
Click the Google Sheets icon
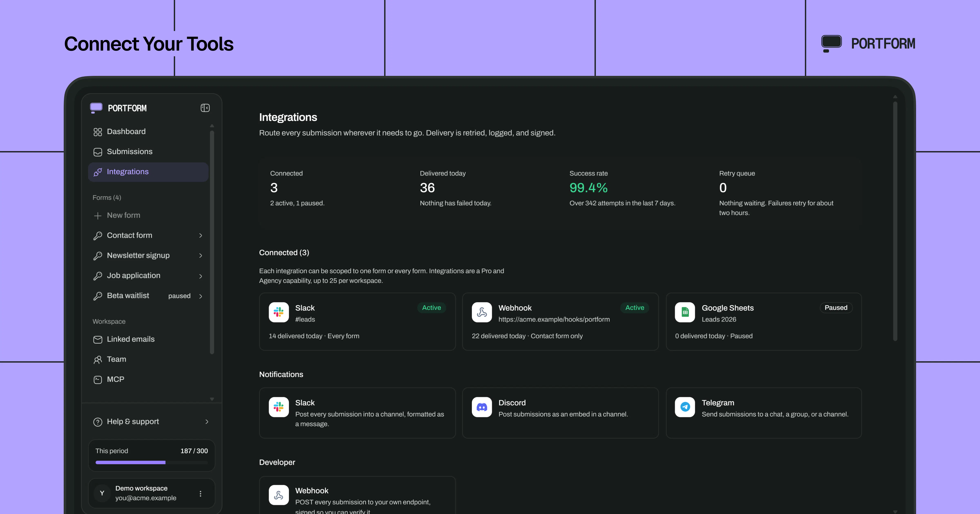685,312
